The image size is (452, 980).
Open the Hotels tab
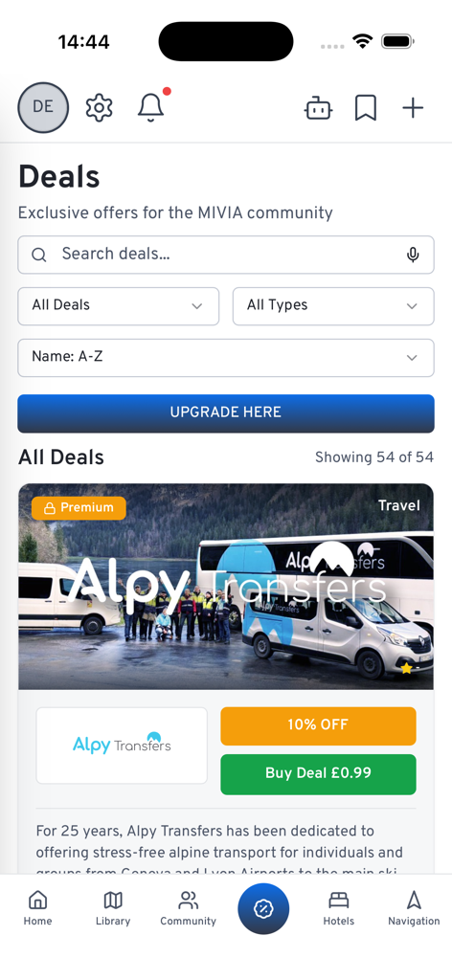coord(339,908)
